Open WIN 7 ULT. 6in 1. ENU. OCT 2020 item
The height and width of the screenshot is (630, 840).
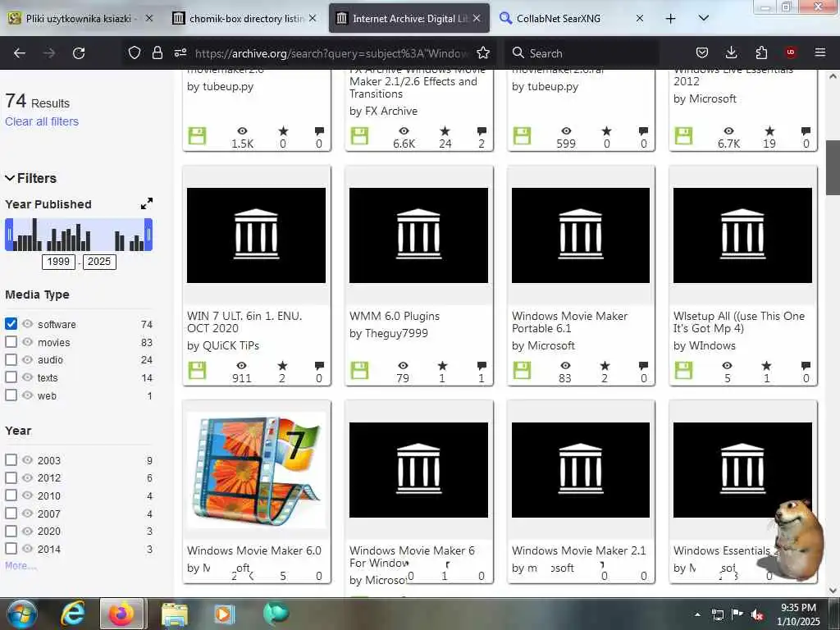(x=244, y=322)
